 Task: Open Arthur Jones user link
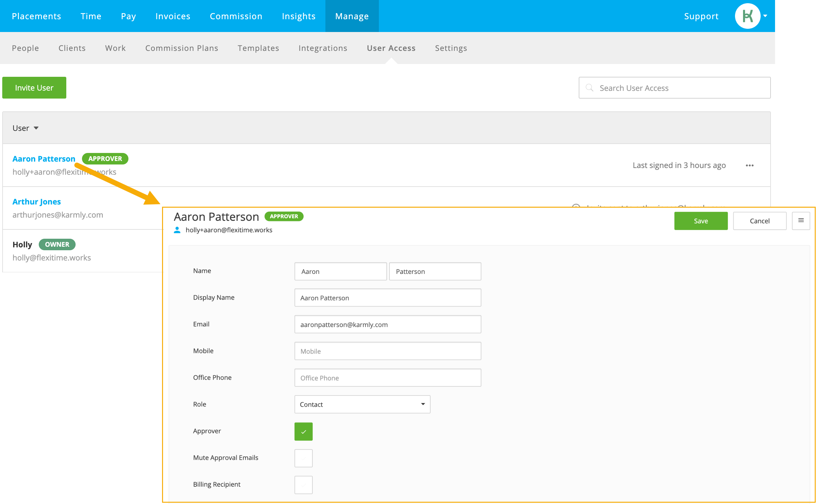coord(37,202)
